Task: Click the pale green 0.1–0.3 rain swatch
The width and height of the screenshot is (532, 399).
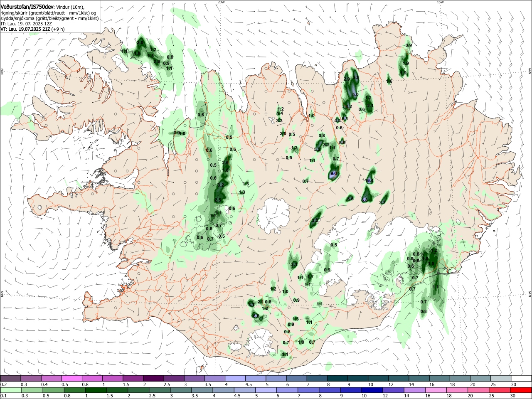Action: click(11, 390)
